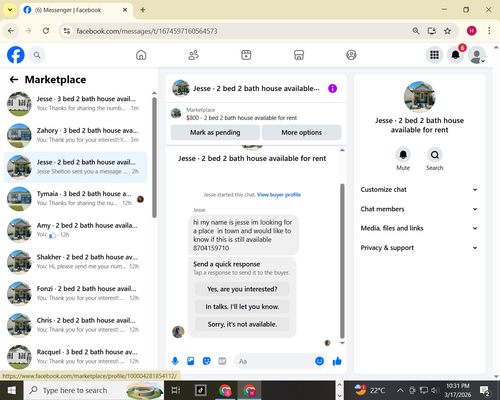Open Shakher 2 bed 2 bath conversation
Image resolution: width=500 pixels, height=400 pixels.
(75, 262)
